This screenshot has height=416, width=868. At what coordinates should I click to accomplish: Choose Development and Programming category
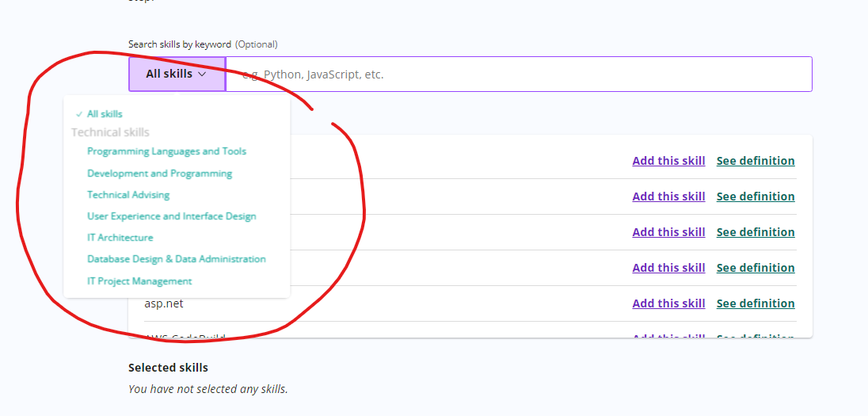(159, 174)
